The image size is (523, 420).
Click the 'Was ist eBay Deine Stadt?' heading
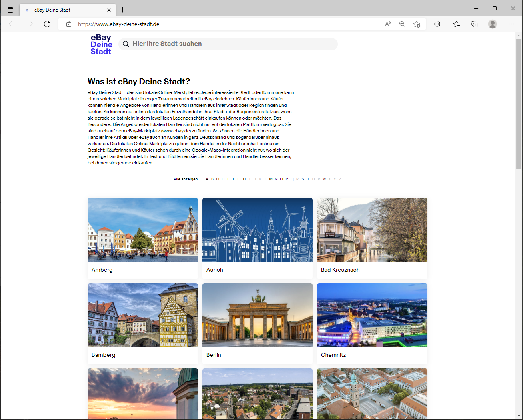[139, 82]
